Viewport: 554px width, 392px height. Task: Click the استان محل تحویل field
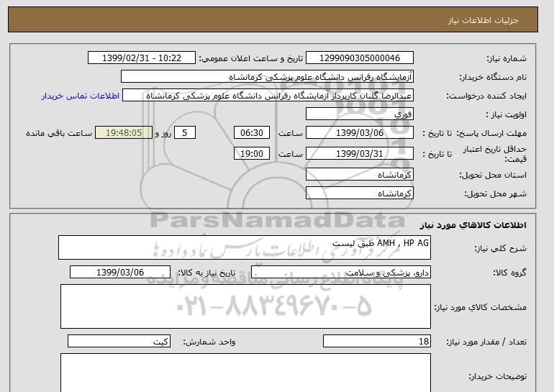click(x=359, y=175)
